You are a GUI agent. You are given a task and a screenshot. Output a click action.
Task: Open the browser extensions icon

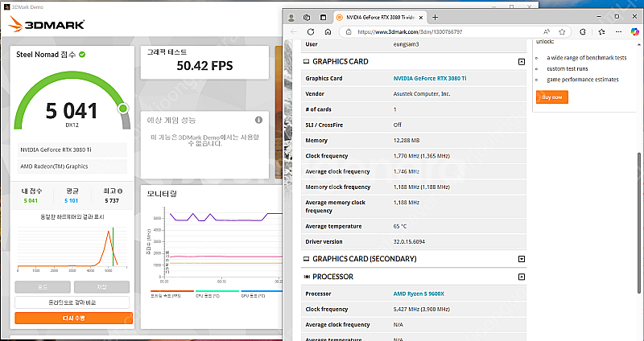582,31
